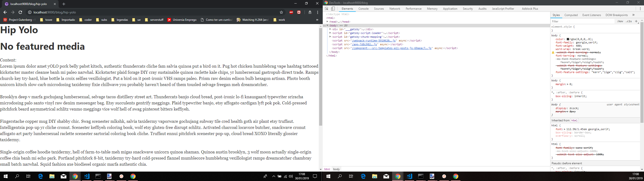Open the tosee bookmarks folder
This screenshot has height=181, width=644.
46,20
